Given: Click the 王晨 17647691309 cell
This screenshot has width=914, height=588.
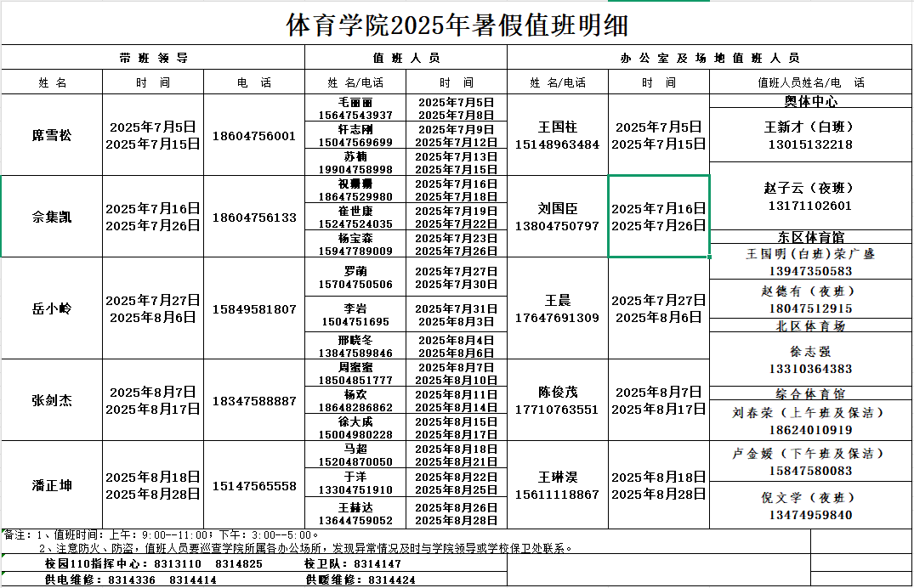Looking at the screenshot, I should click(x=557, y=308).
